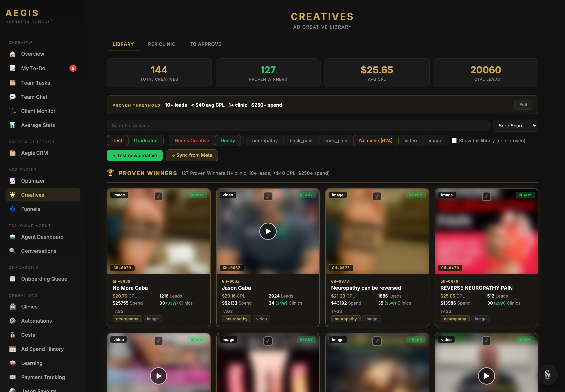The height and width of the screenshot is (392, 565).
Task: Open Clinics hospital icon
Action: (x=13, y=307)
